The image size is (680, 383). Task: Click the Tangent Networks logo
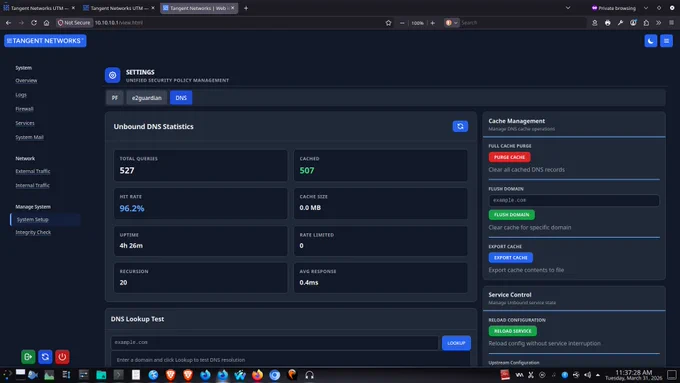[x=45, y=41]
